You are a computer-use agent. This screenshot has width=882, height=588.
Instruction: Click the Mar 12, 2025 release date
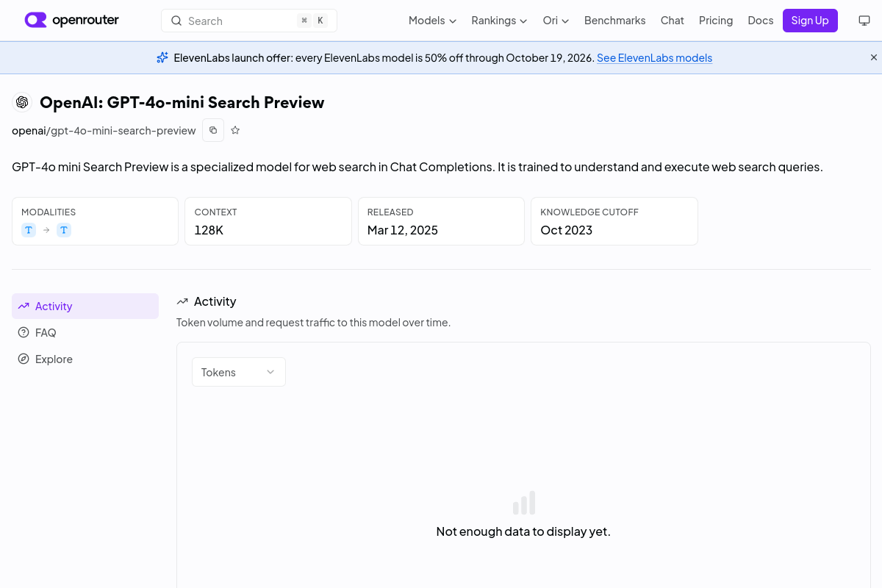point(403,230)
